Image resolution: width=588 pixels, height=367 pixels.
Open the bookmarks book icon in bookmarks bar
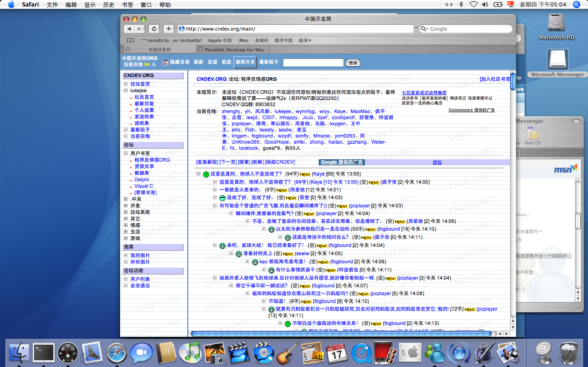pyautogui.click(x=130, y=40)
